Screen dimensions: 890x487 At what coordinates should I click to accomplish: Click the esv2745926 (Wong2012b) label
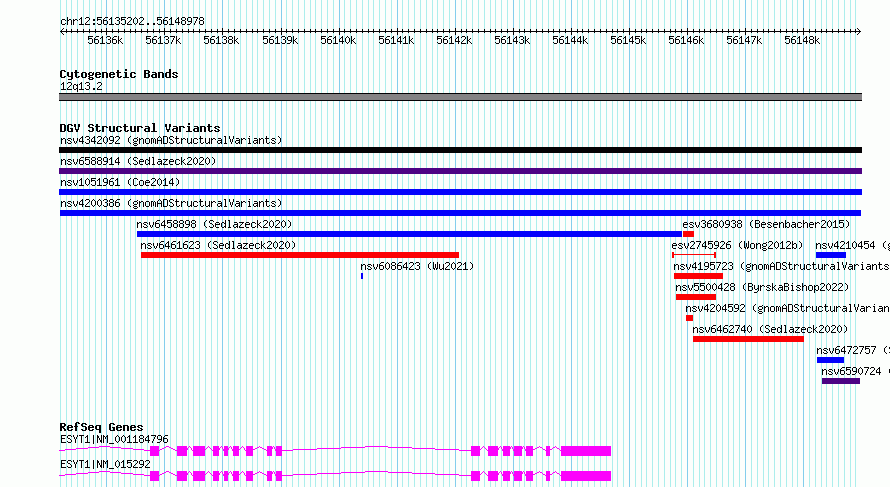coord(737,245)
